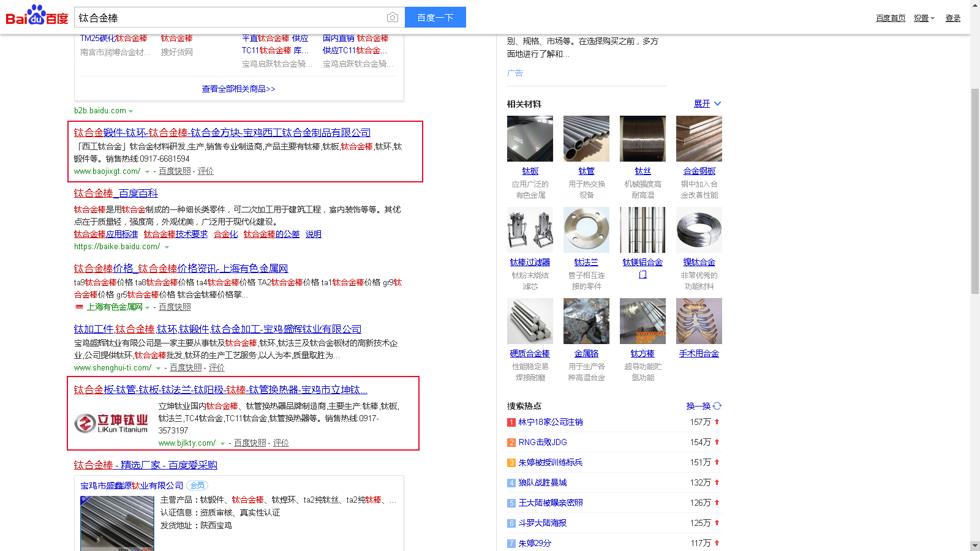Open 评价 for the shenghui-ti.com result
The image size is (980, 551).
tap(217, 368)
